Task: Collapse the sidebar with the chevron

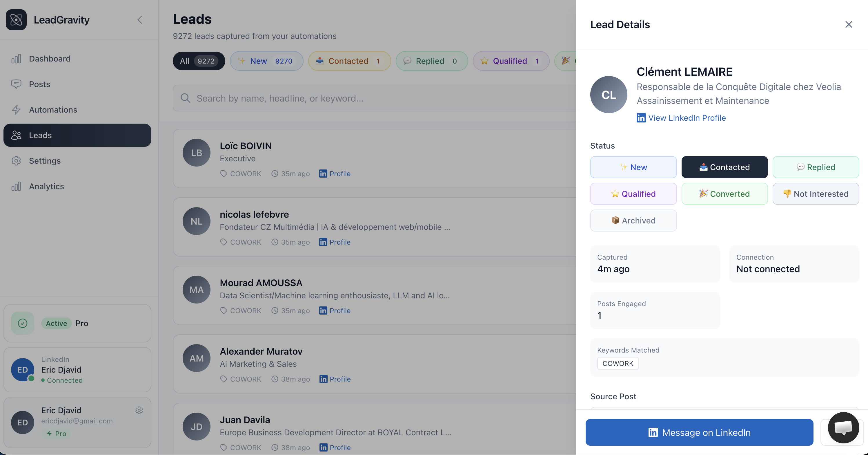Action: click(140, 19)
